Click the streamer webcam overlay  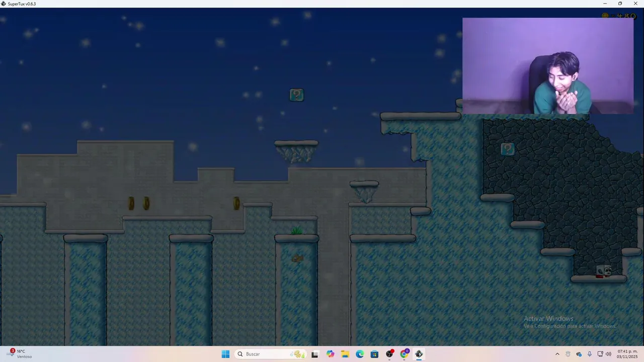tap(548, 66)
